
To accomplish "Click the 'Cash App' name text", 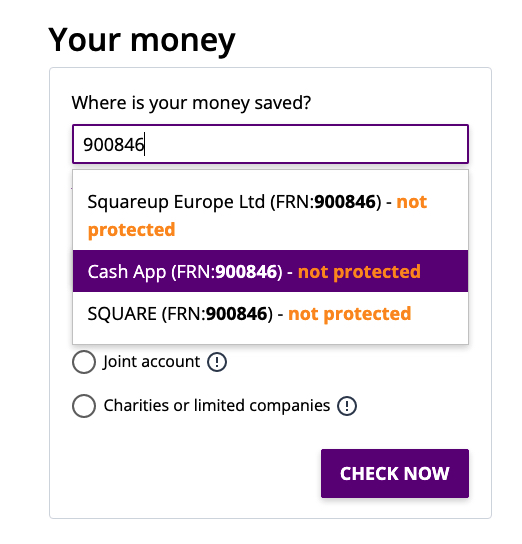I will coord(127,272).
